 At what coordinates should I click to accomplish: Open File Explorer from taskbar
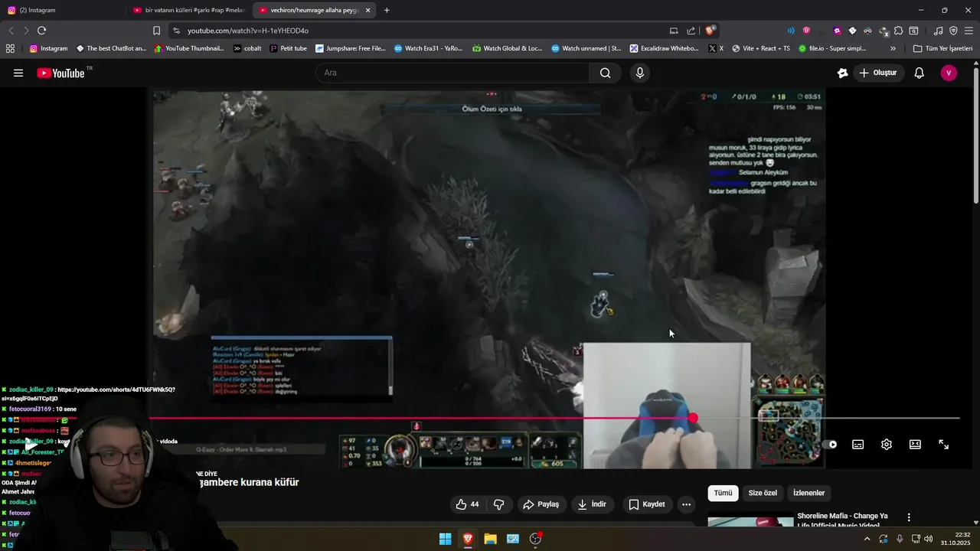490,539
